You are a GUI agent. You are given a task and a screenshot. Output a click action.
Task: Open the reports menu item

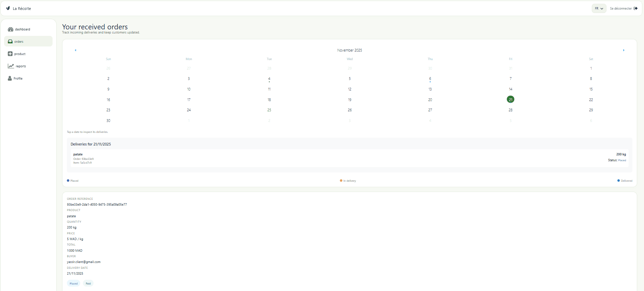coord(21,66)
